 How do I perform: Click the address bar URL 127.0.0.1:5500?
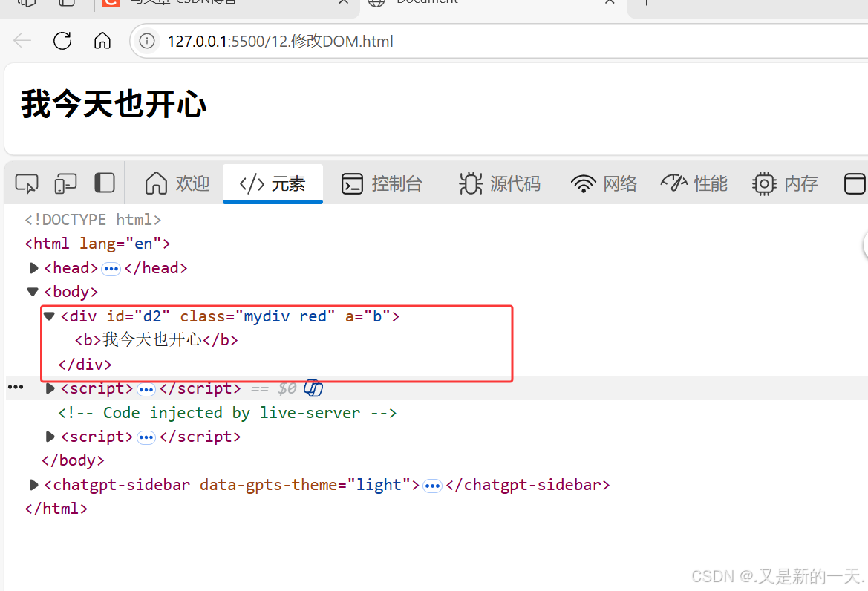coord(280,42)
